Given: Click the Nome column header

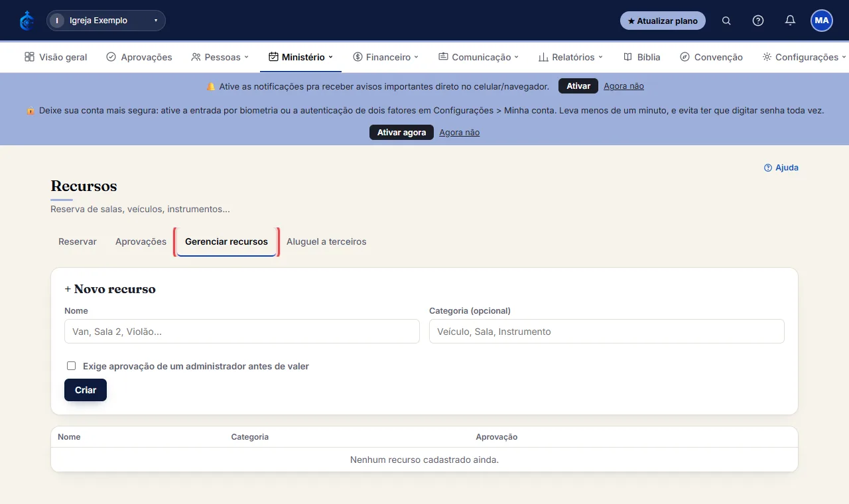Looking at the screenshot, I should click(69, 437).
